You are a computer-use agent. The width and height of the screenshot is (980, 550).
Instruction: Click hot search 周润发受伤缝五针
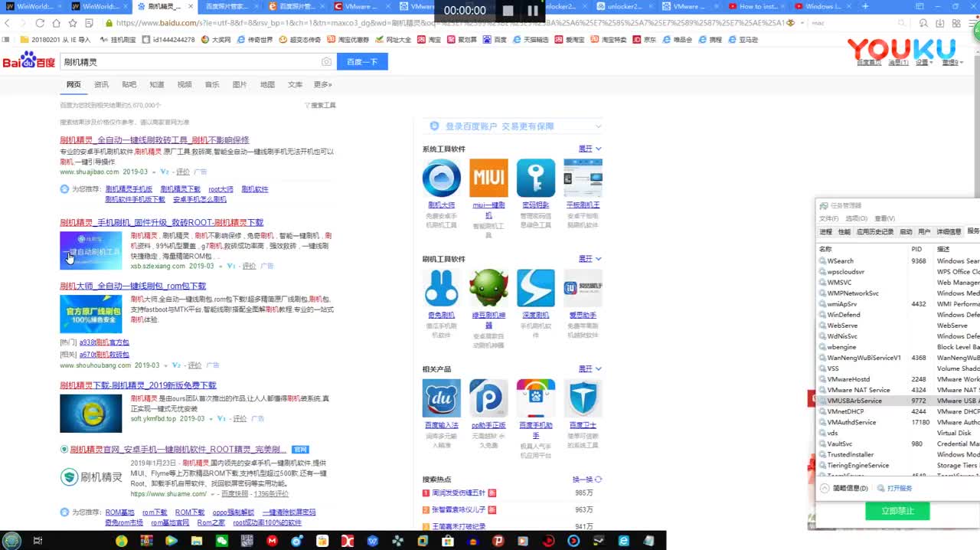click(x=458, y=493)
